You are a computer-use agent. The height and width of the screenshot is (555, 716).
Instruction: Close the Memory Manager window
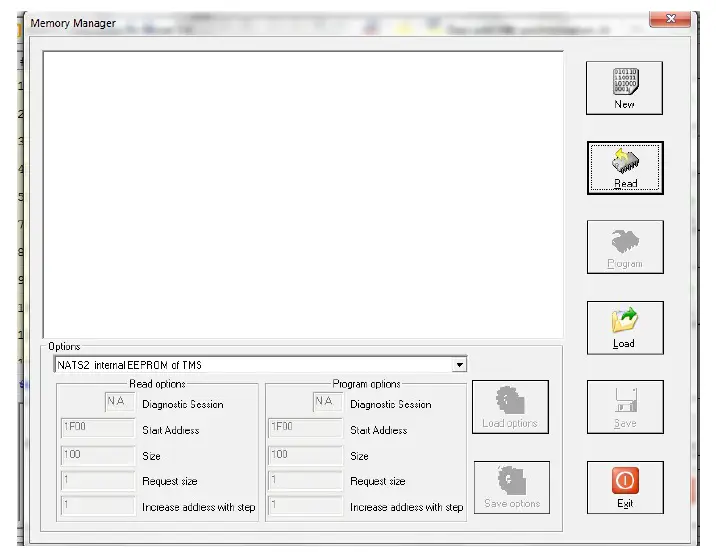pos(670,19)
